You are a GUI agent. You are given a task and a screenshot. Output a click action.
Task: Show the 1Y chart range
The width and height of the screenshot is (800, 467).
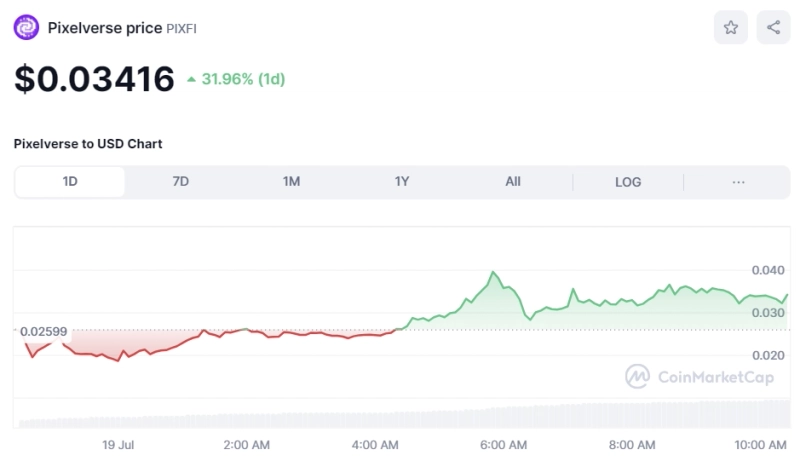coord(402,182)
